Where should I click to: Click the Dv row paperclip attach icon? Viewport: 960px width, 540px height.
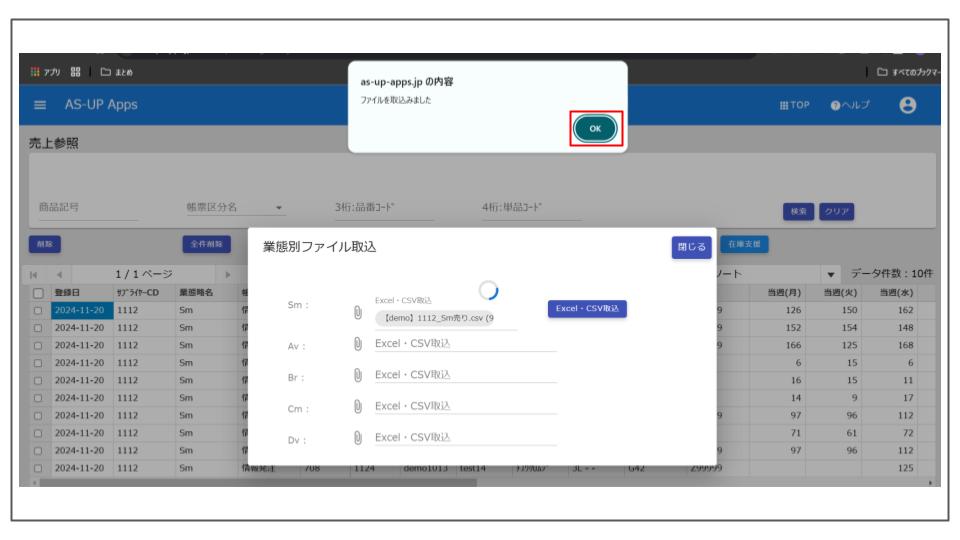click(x=358, y=437)
